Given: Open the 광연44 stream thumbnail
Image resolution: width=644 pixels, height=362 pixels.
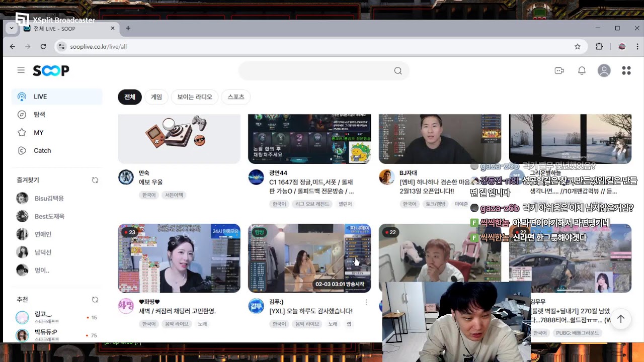Looking at the screenshot, I should (x=309, y=139).
